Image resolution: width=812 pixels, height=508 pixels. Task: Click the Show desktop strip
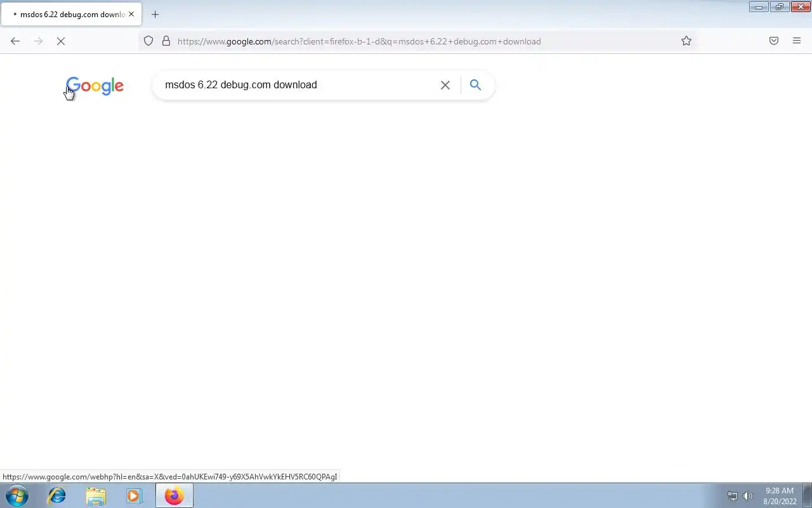coord(807,496)
